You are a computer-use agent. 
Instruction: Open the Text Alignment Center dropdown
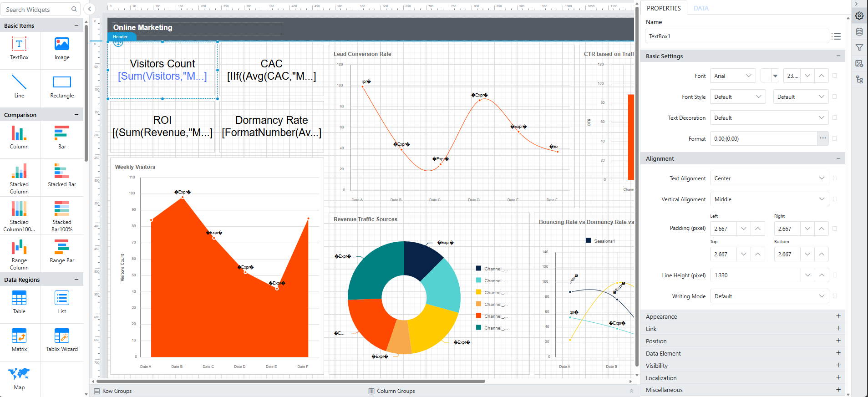click(x=769, y=178)
